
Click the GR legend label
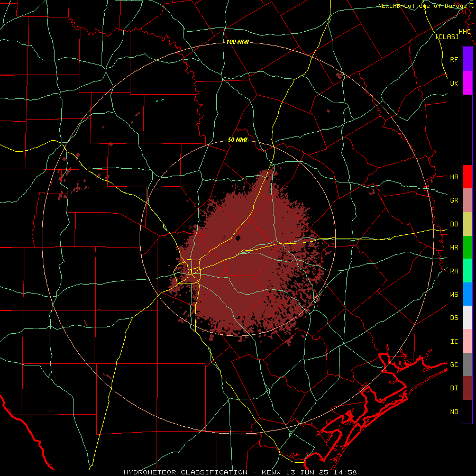pyautogui.click(x=454, y=200)
